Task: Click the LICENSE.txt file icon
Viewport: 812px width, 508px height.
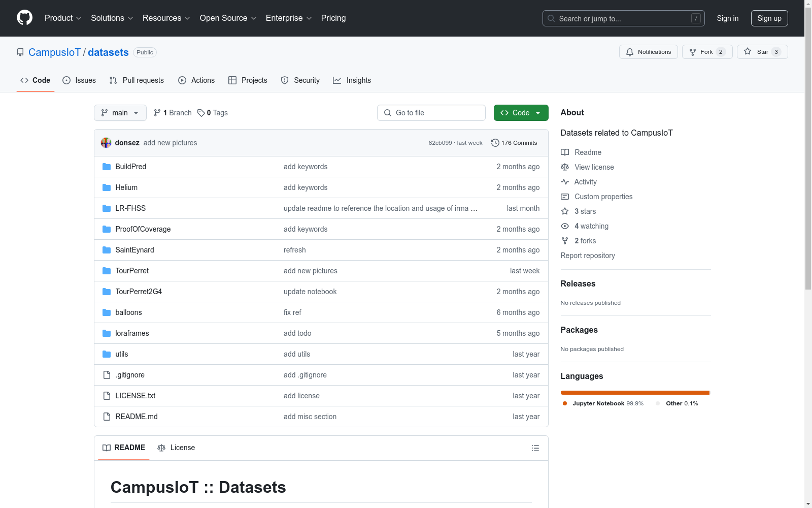Action: 107,396
